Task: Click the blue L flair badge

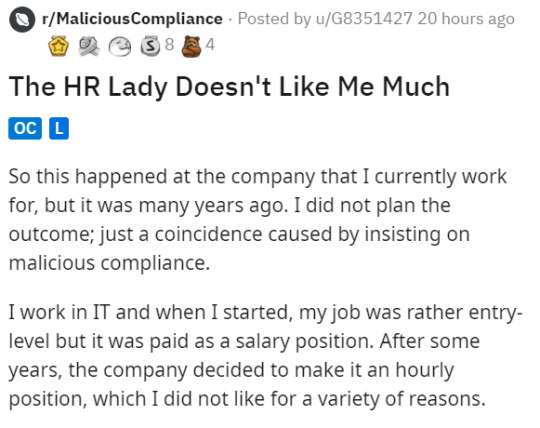Action: click(59, 128)
